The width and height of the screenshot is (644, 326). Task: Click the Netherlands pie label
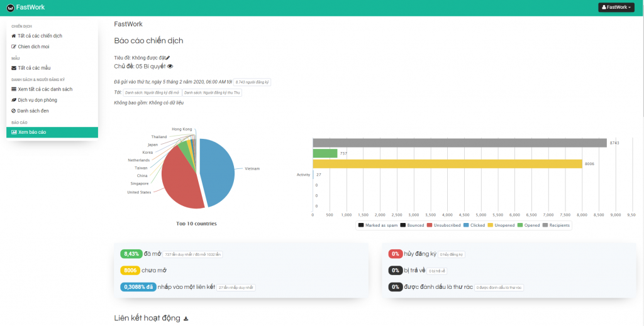click(139, 160)
